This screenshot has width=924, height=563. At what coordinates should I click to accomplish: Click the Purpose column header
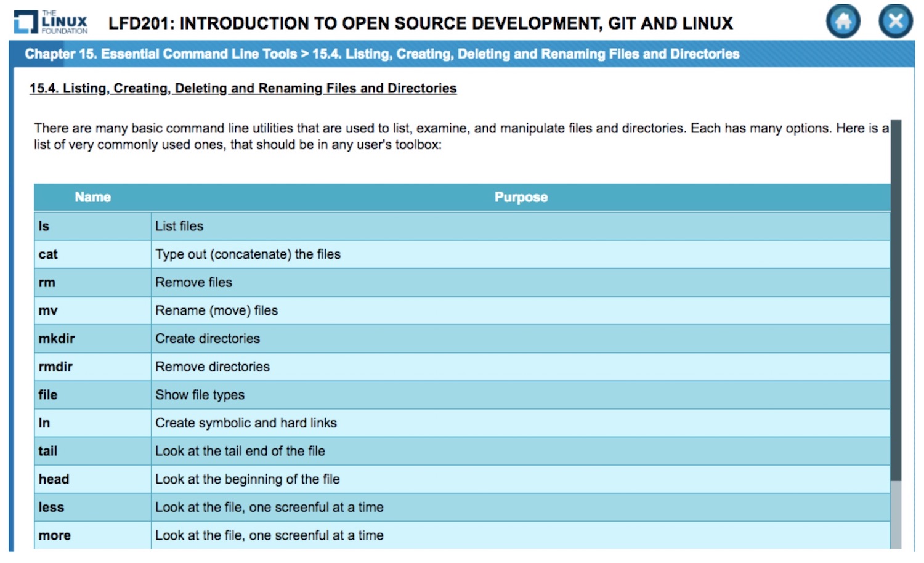521,197
